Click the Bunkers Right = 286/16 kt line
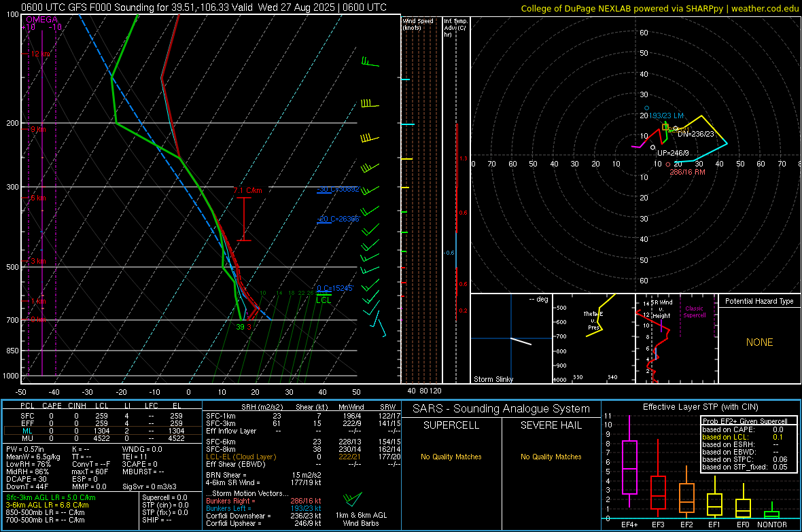Viewport: 802px width, 532px height. 264,501
